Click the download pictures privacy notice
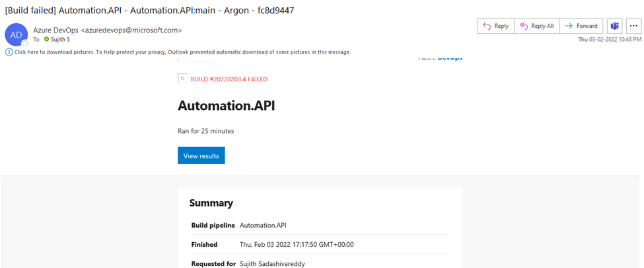Image resolution: width=644 pixels, height=268 pixels. pos(183,52)
